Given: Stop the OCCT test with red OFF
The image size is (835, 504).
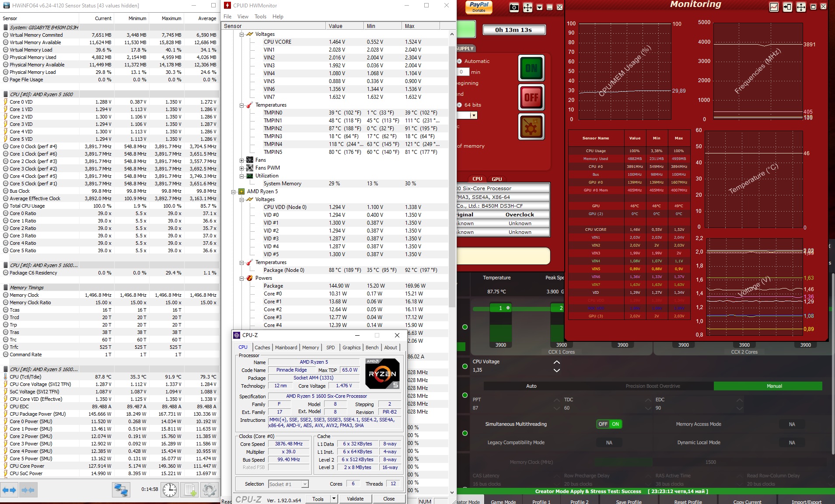Looking at the screenshot, I should [x=531, y=97].
